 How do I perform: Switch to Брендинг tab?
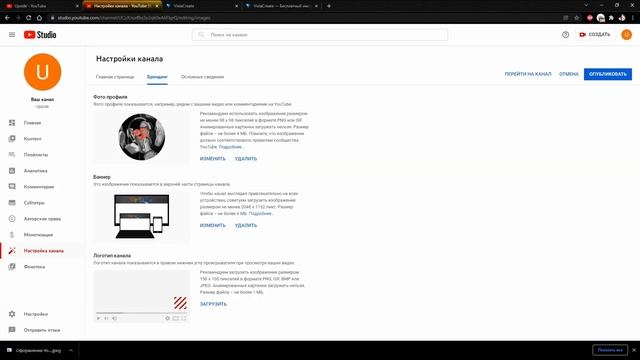(157, 77)
